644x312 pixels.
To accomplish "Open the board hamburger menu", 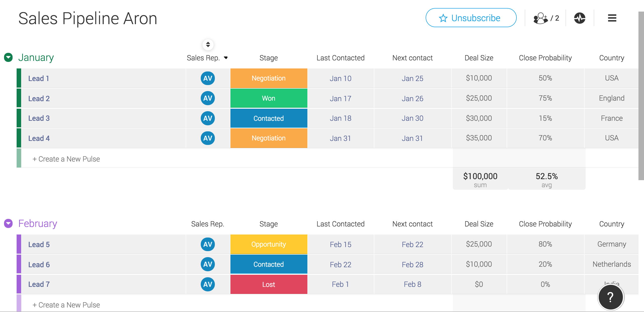I will [612, 18].
